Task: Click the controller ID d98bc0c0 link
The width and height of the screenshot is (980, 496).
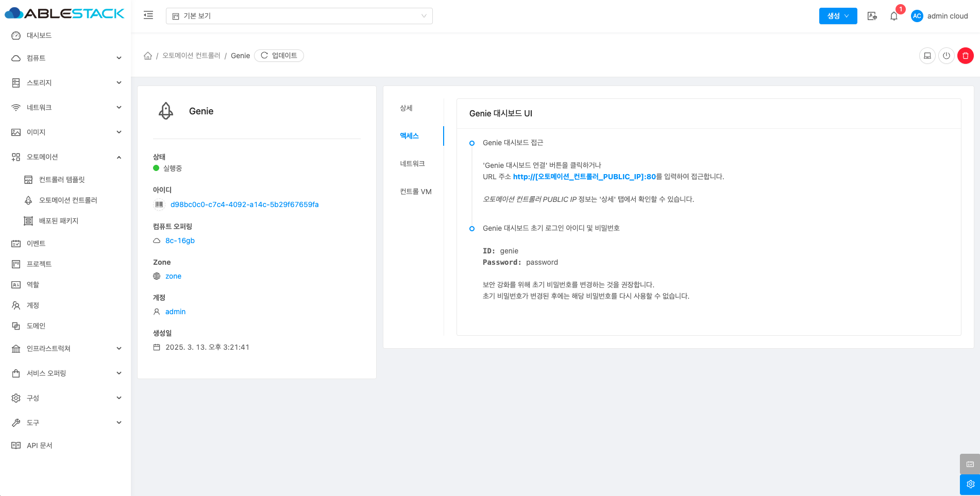Action: point(245,204)
